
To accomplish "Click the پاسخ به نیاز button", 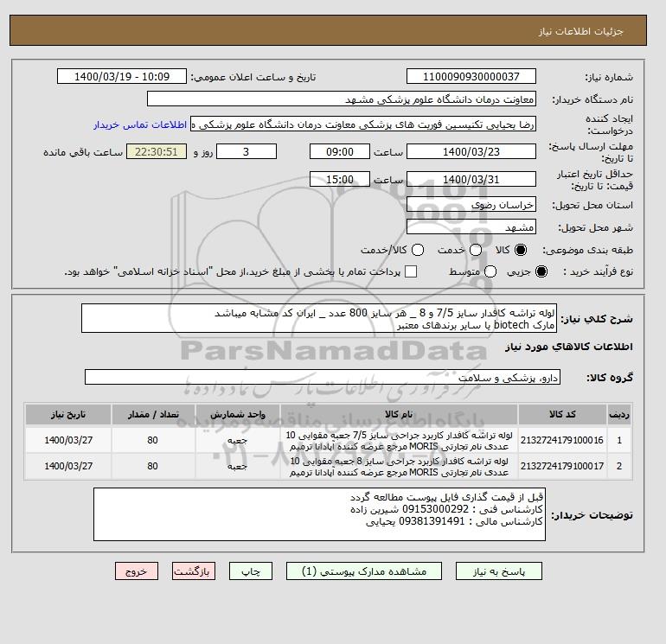I will tap(499, 571).
